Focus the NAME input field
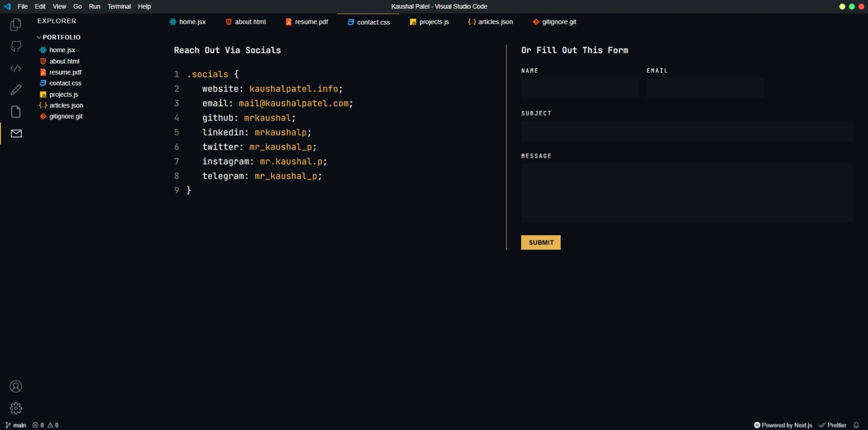The image size is (868, 430). (580, 89)
